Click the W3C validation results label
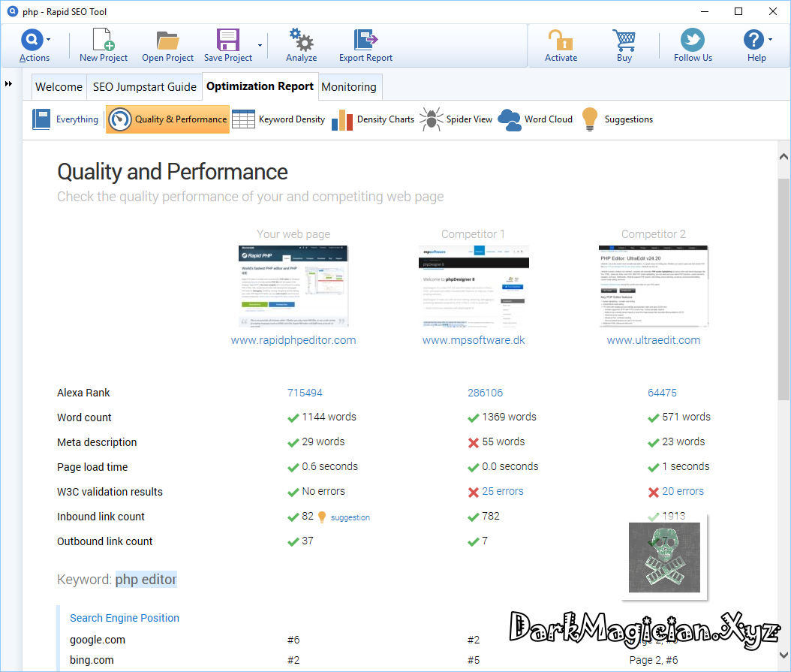The width and height of the screenshot is (791, 672). pos(110,492)
